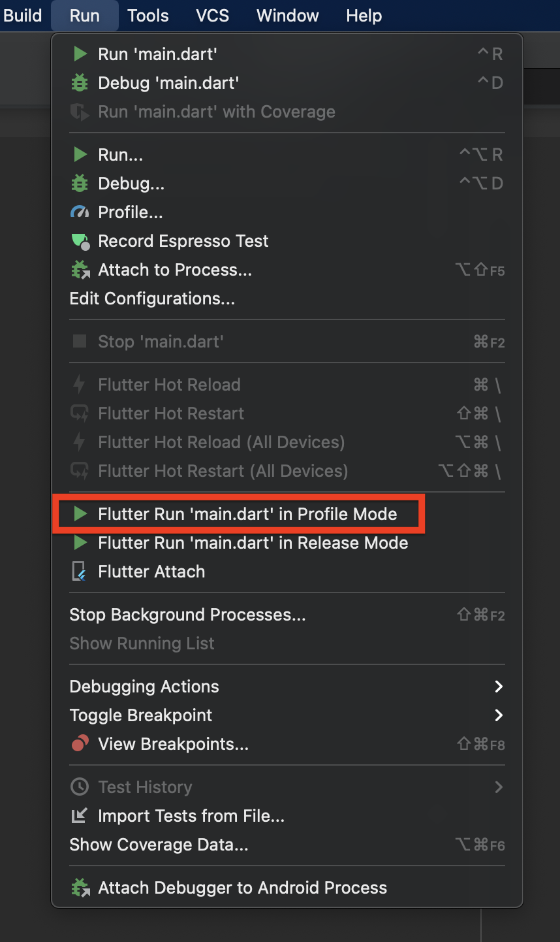Click the Attach Debugger to Android Process icon
560x942 pixels.
click(80, 887)
